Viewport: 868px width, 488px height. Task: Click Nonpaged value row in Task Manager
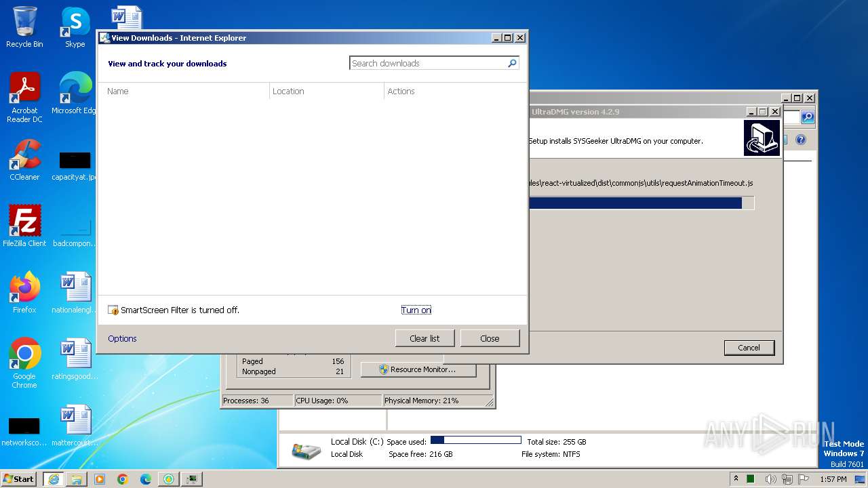coord(293,371)
